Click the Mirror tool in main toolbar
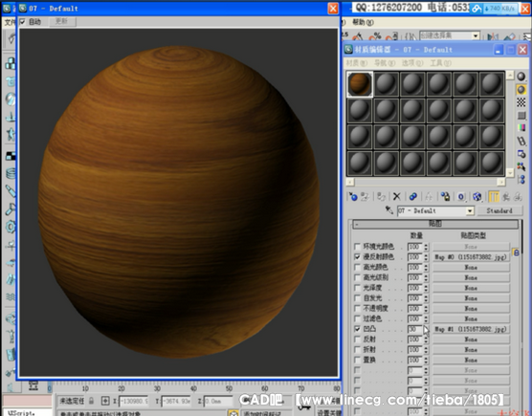532x416 pixels. pos(493,36)
